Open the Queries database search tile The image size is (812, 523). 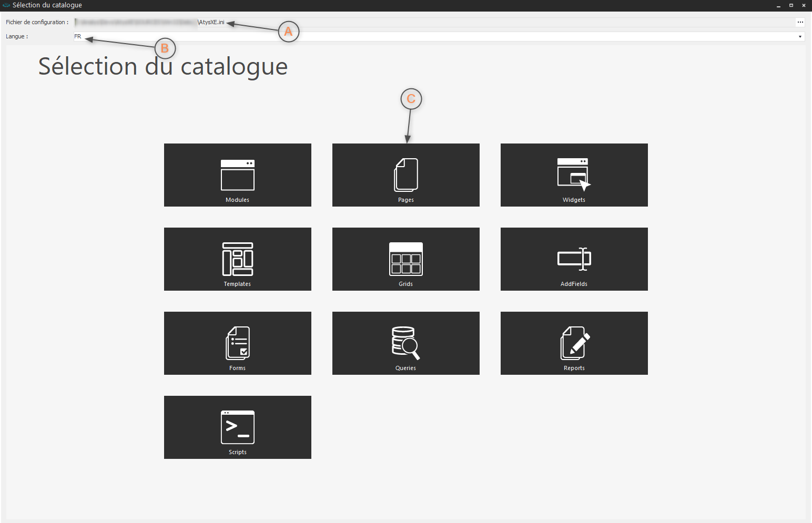pos(405,343)
